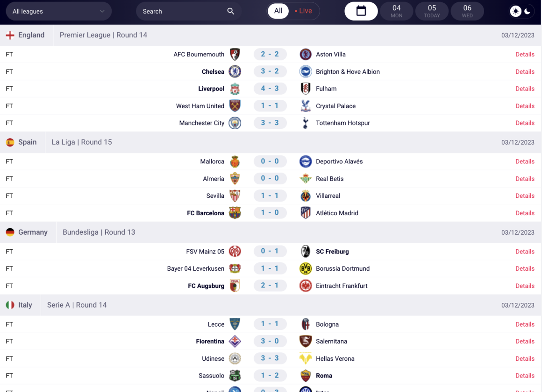The image size is (542, 392).
Task: Open Details for Sevilla vs Villarreal
Action: pos(525,196)
